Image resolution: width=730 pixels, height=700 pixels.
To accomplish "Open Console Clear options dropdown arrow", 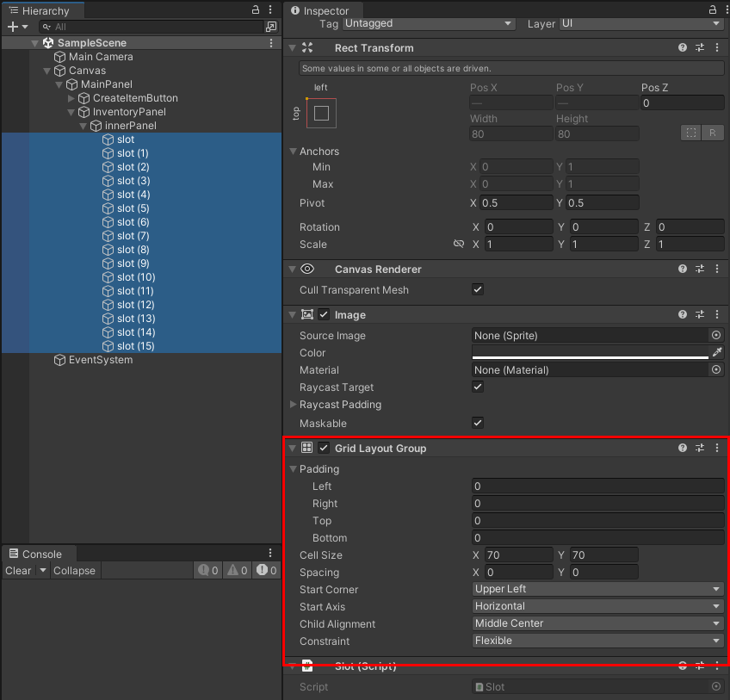I will pyautogui.click(x=43, y=571).
